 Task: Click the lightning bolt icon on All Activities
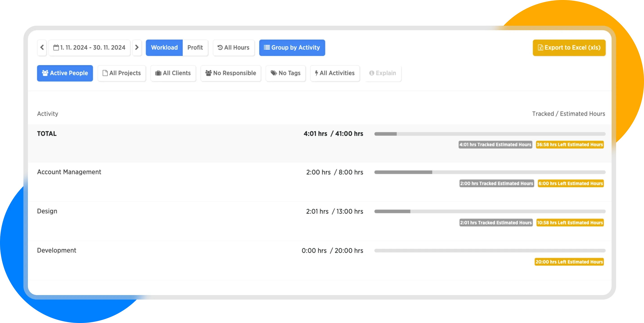point(316,73)
